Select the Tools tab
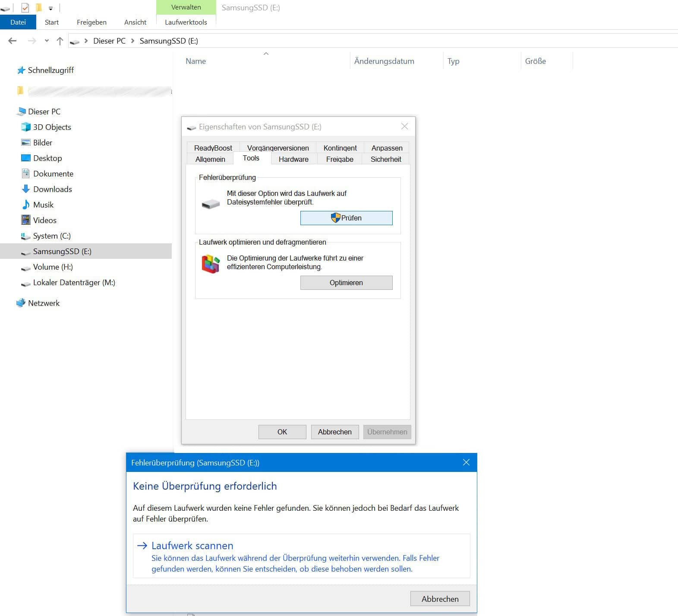Viewport: 678px width, 616px height. tap(251, 158)
